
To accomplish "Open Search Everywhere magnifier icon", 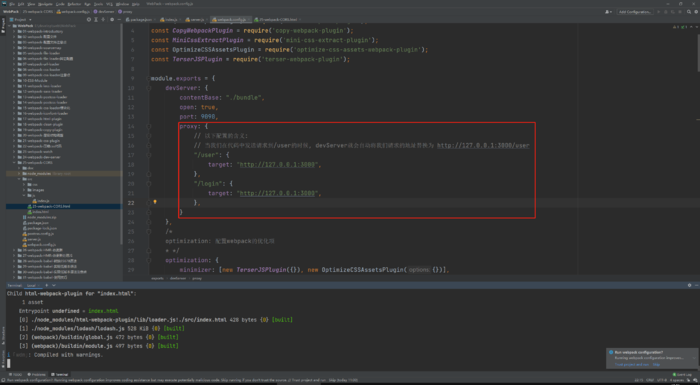I will [x=689, y=12].
